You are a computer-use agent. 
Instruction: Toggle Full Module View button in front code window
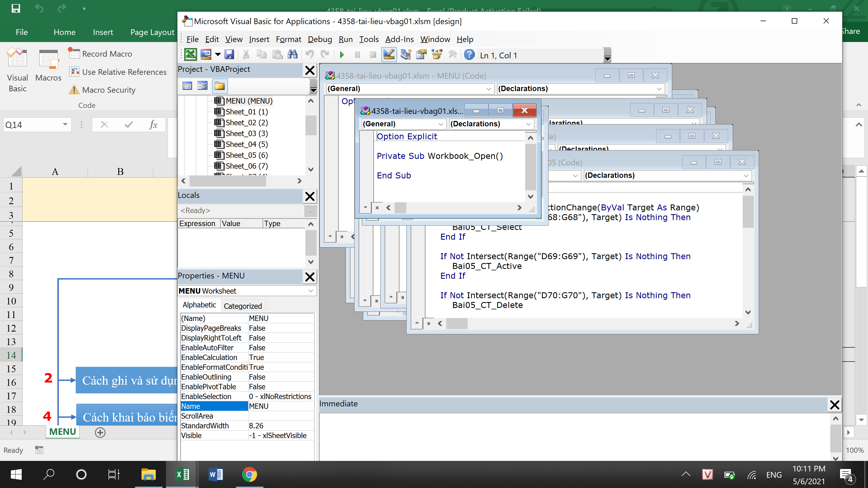[377, 207]
